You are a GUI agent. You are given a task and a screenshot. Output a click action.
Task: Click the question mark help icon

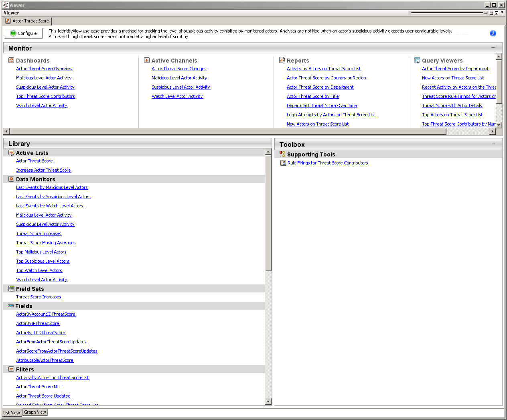click(502, 13)
